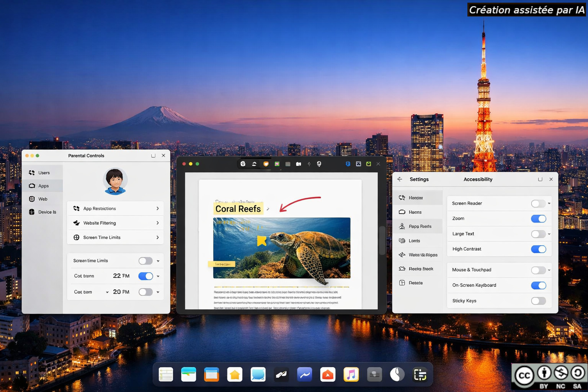Turn off the Zoom toggle
This screenshot has width=588, height=392.
538,219
